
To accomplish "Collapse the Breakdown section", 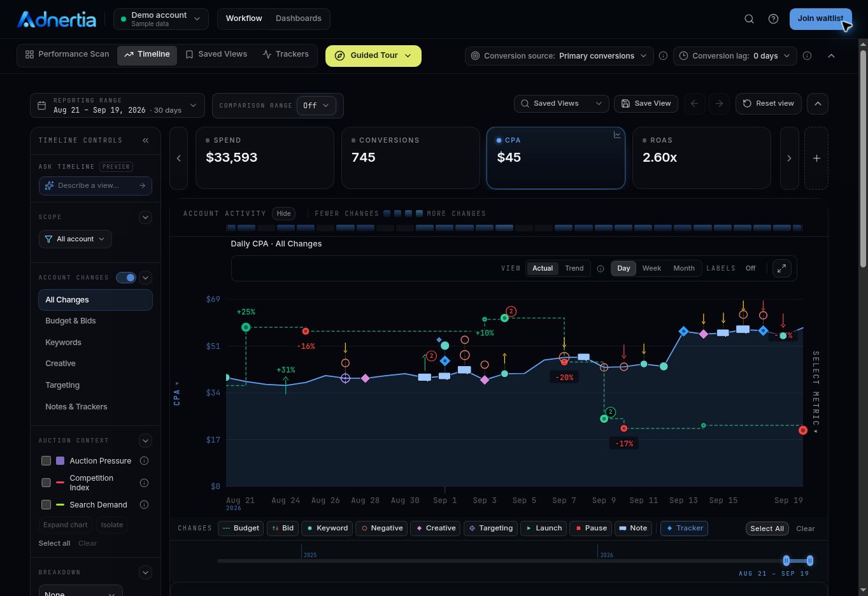I will (x=145, y=572).
